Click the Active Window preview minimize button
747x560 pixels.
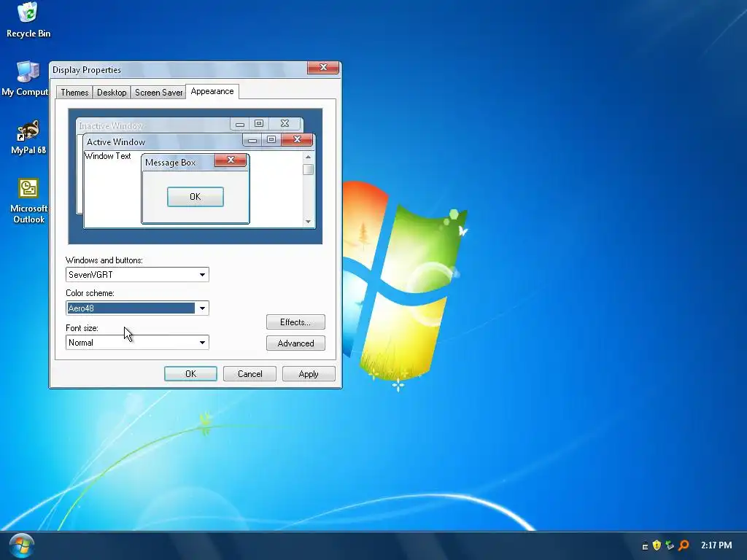252,140
